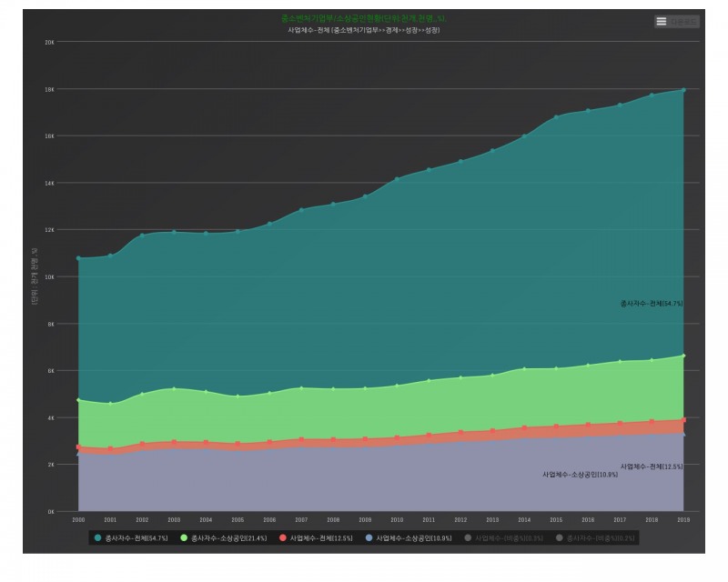Click the red legend color dot
This screenshot has width=728, height=582.
[281, 538]
